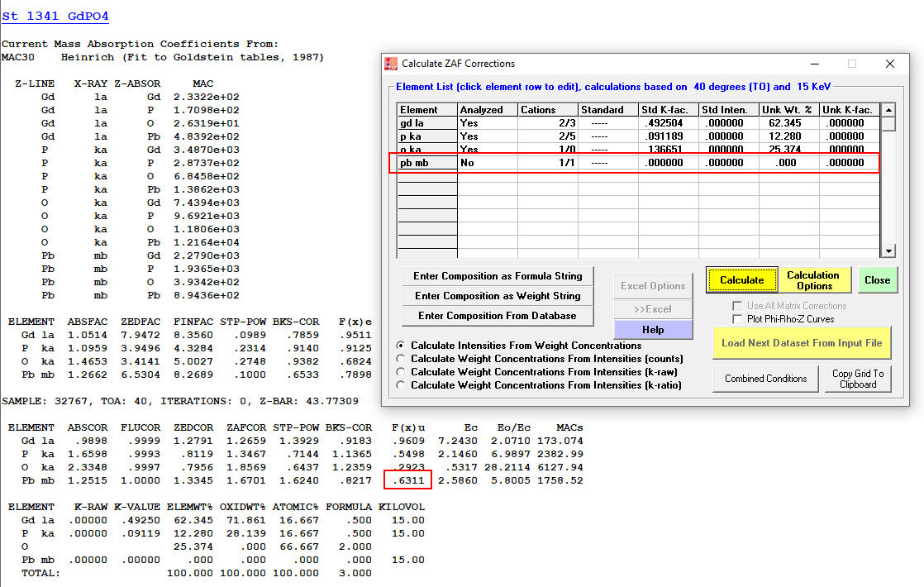Click the element list scrollbar up arrow
The height and width of the screenshot is (587, 924).
pyautogui.click(x=888, y=110)
